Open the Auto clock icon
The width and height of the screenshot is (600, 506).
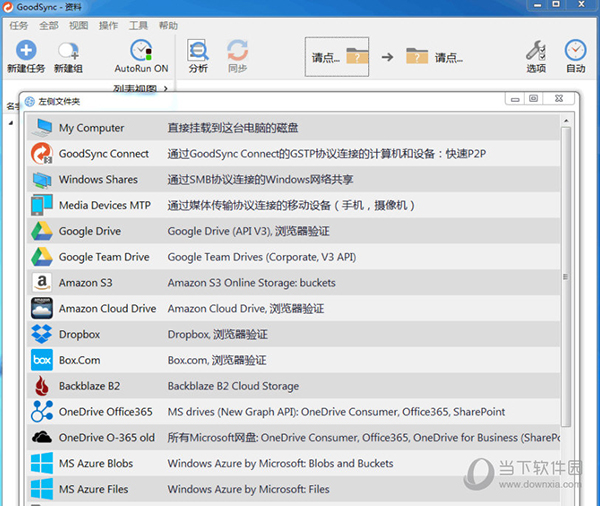click(x=576, y=50)
